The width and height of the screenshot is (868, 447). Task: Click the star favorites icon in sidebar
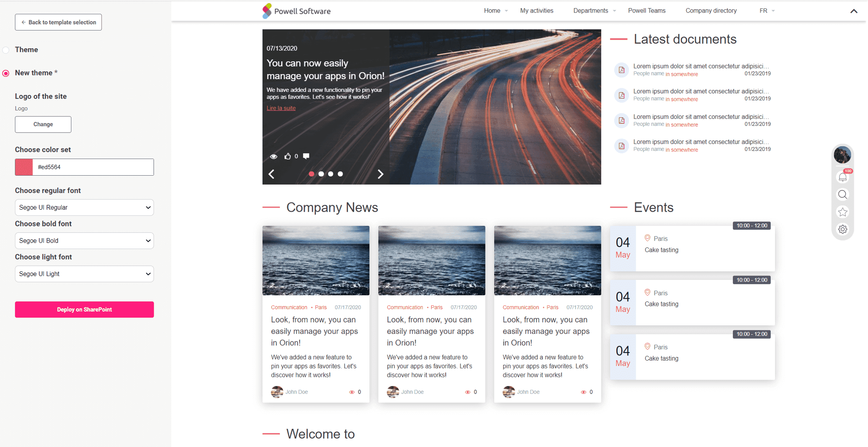coord(842,212)
